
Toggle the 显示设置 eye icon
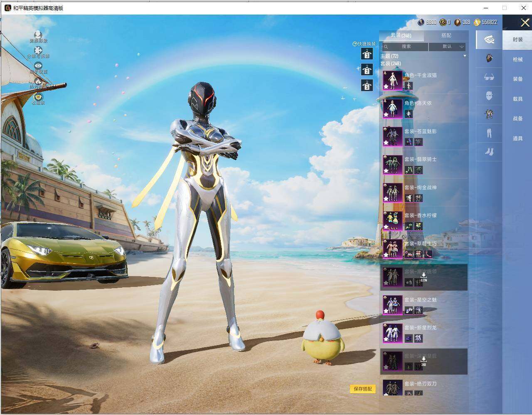38,66
